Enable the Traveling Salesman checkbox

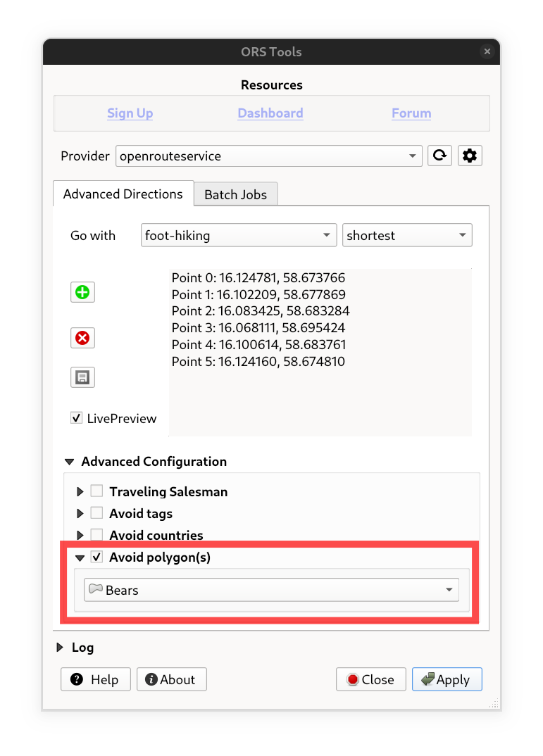[x=96, y=492]
